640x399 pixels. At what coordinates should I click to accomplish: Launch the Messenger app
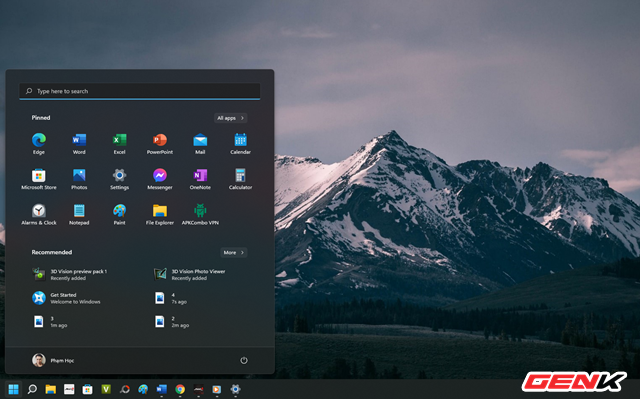(x=160, y=179)
